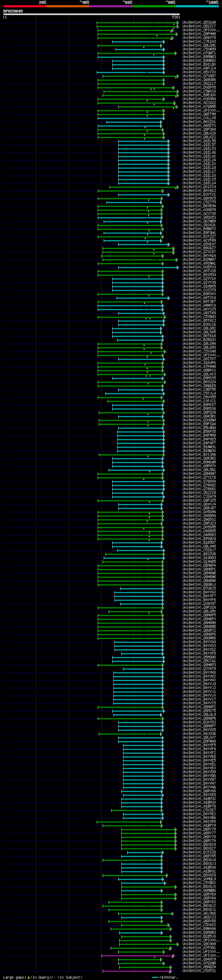Open hit UniRef100_Q8L581
Viewport: 222px width, 980px height.
click(199, 469)
